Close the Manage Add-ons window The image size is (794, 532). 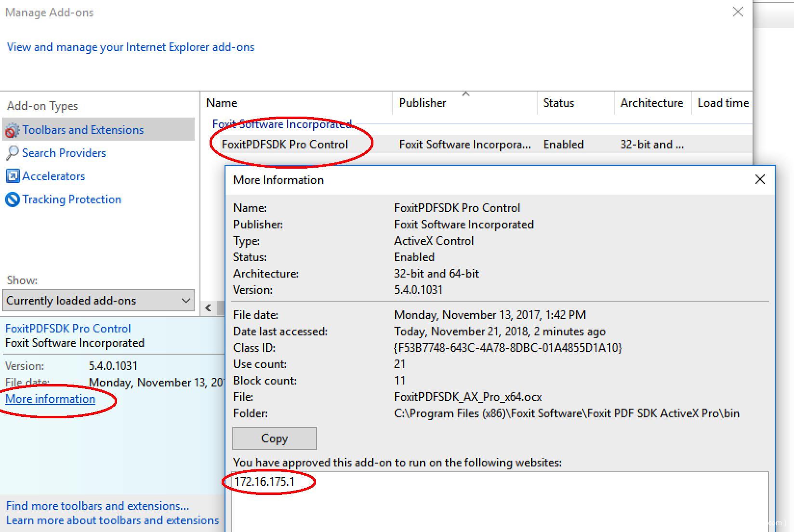(x=738, y=12)
